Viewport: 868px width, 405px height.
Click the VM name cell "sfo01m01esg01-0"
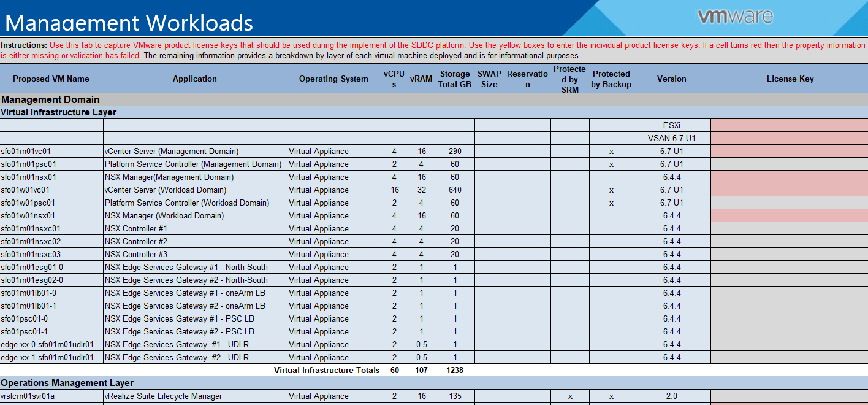point(51,267)
